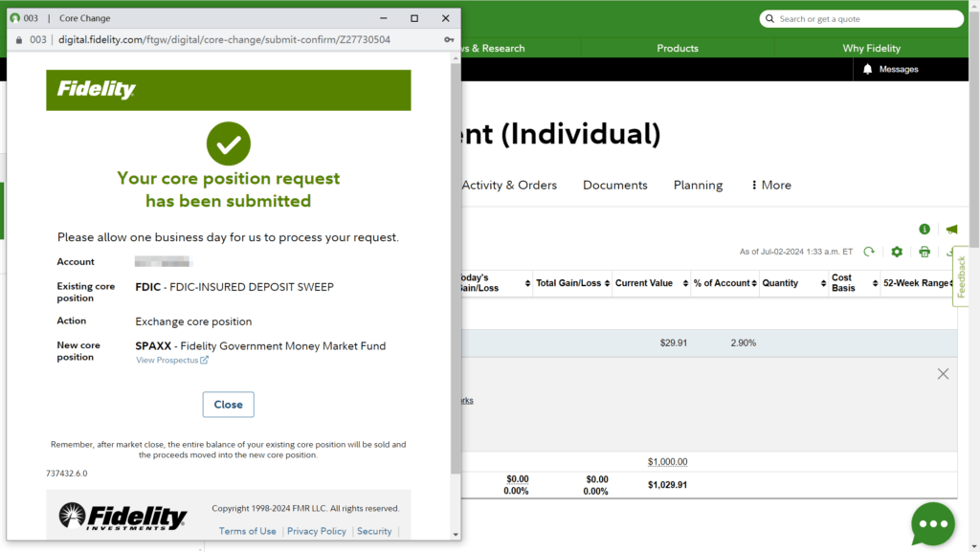The width and height of the screenshot is (980, 552).
Task: Click the green checkmark confirmation icon
Action: (229, 144)
